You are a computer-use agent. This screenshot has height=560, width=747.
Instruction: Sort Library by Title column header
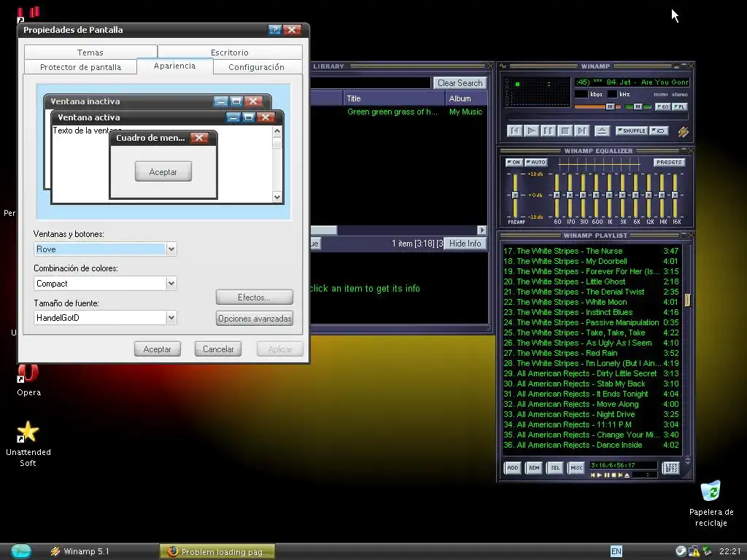(393, 98)
